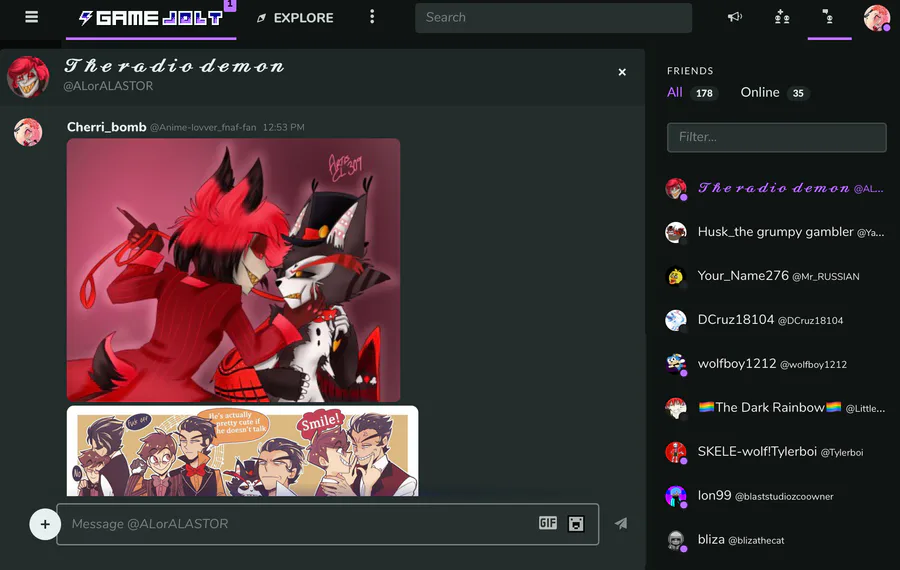
Task: Open The radio demon avatar in chat header
Action: coord(28,77)
